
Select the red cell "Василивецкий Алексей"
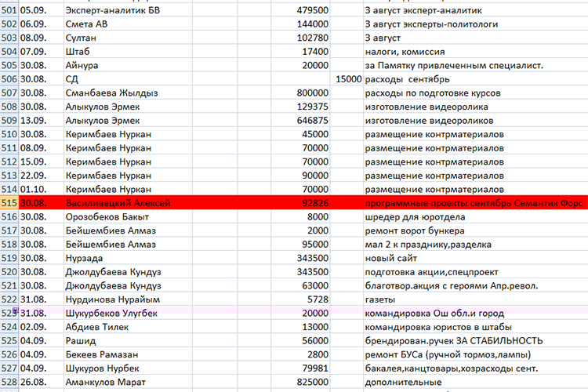(118, 202)
